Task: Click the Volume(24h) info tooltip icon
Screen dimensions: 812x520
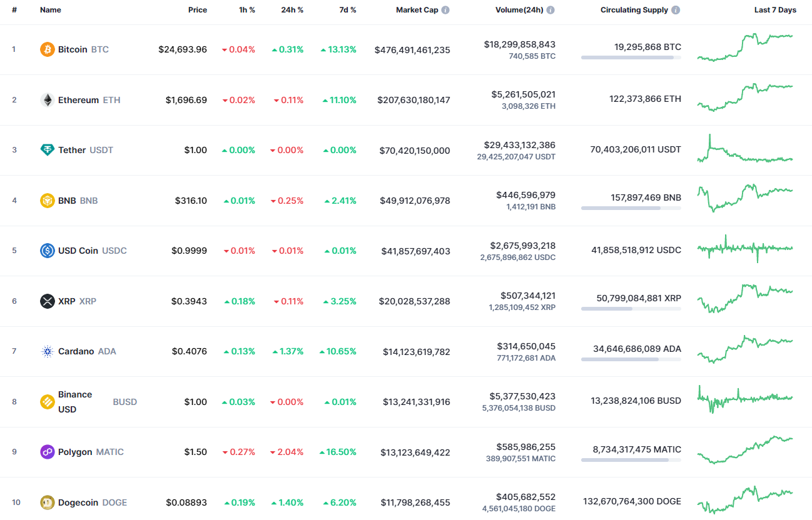Action: coord(549,9)
